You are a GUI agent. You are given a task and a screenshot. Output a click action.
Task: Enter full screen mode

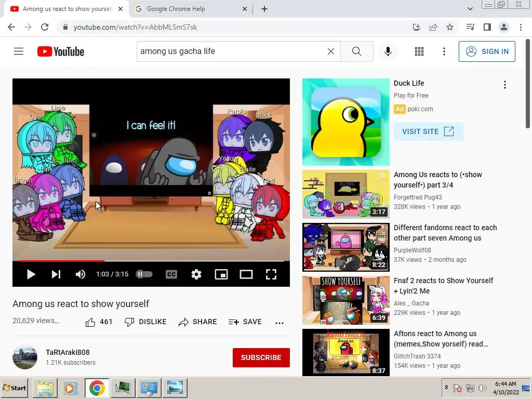click(271, 274)
